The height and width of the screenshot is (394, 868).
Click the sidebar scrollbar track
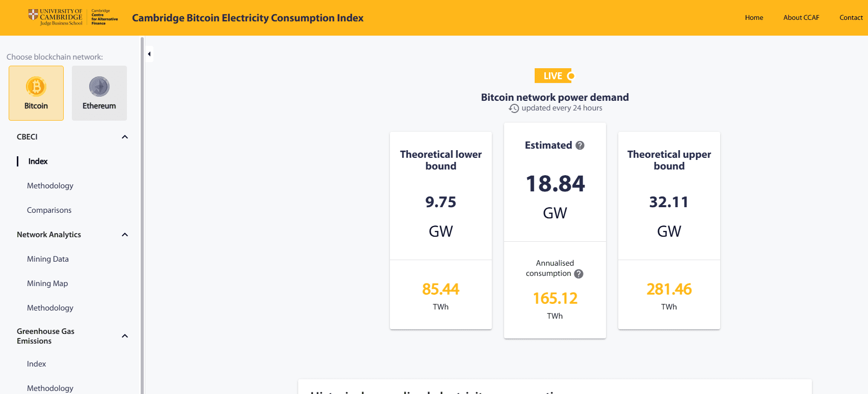point(141,204)
